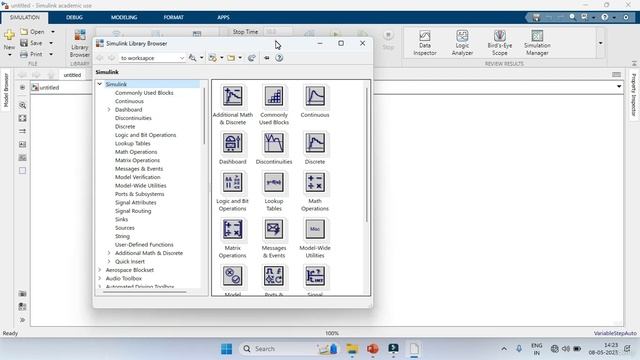The width and height of the screenshot is (640, 360).
Task: Collapse the Simulink tree node
Action: coord(100,84)
